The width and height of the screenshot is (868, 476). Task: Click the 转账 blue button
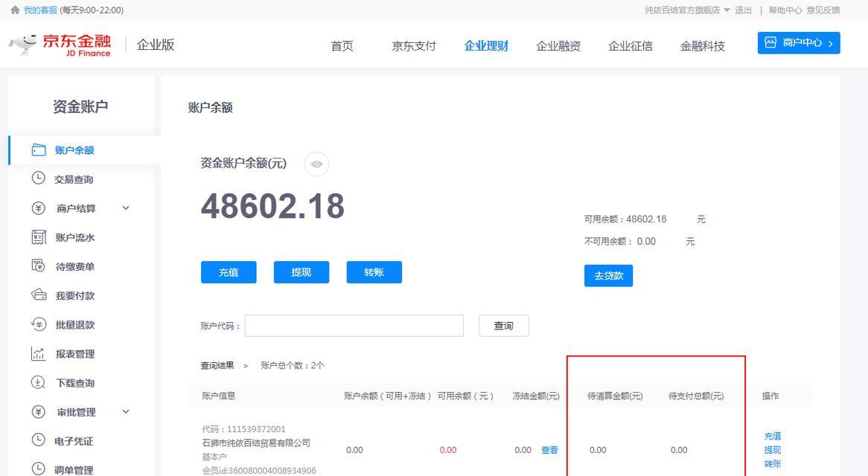click(x=374, y=272)
